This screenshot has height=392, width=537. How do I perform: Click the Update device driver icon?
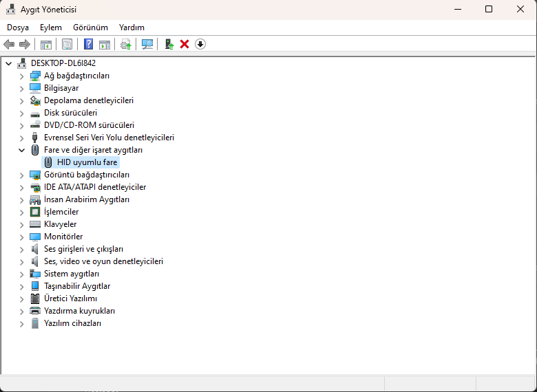126,44
